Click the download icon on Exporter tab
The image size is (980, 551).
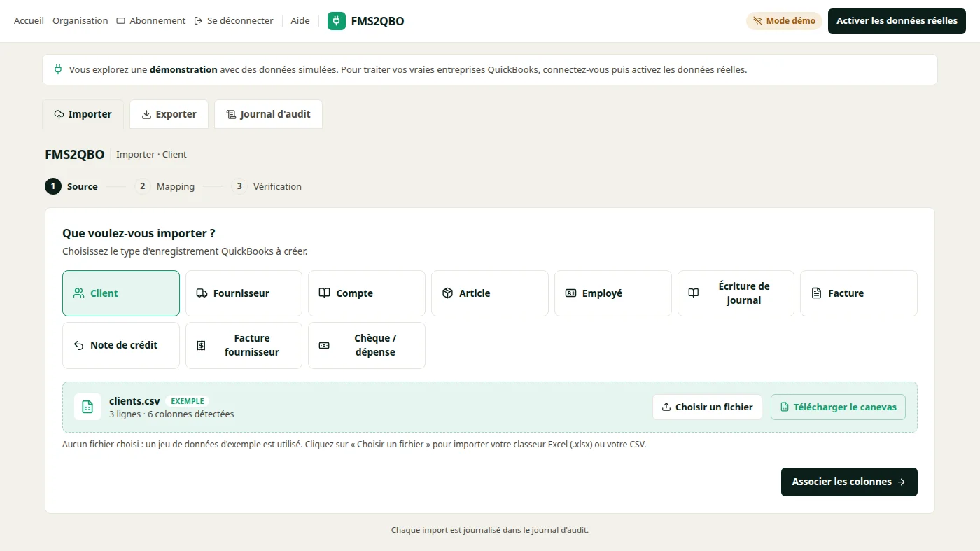[146, 114]
